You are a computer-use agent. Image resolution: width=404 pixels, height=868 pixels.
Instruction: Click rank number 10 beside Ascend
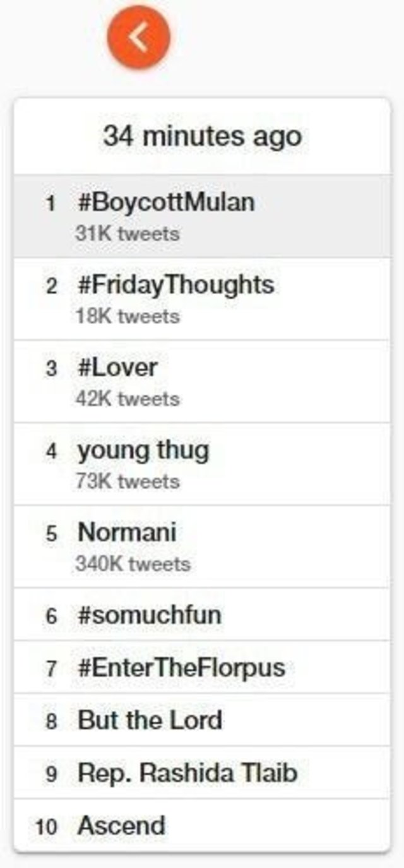coord(47,826)
